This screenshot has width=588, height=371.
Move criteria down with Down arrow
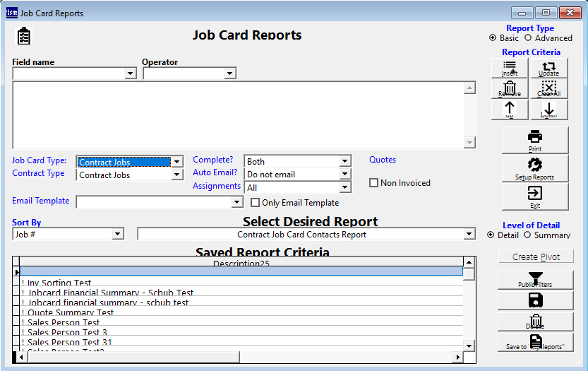tap(548, 109)
